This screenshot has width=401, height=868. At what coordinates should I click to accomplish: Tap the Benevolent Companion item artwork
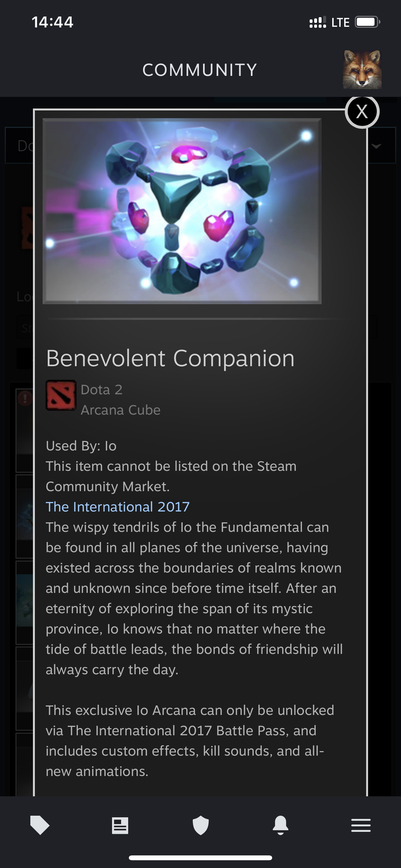[x=182, y=211]
